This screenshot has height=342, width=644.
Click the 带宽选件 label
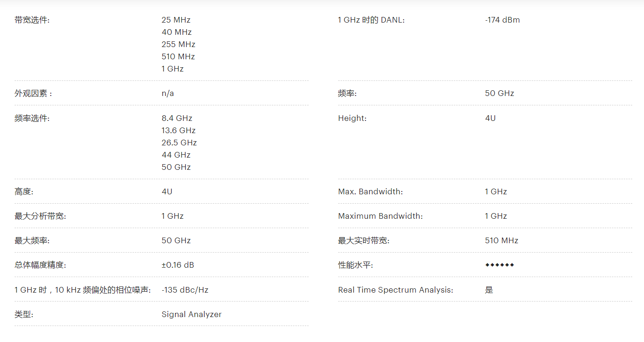(32, 20)
